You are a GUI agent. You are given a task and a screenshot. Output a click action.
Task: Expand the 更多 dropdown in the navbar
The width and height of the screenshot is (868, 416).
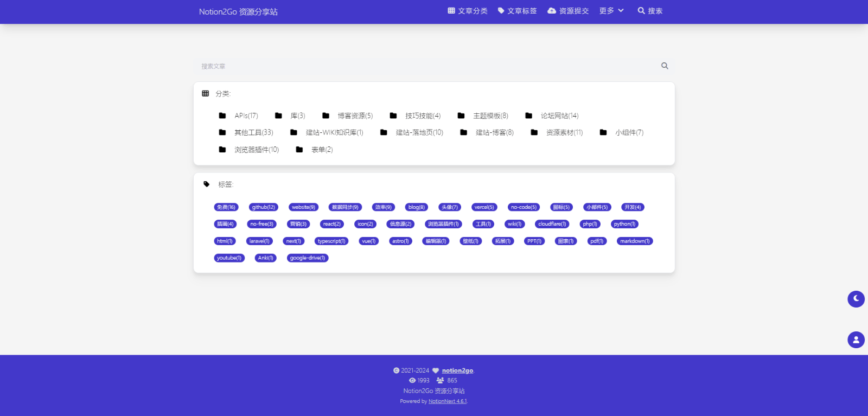[x=611, y=11]
